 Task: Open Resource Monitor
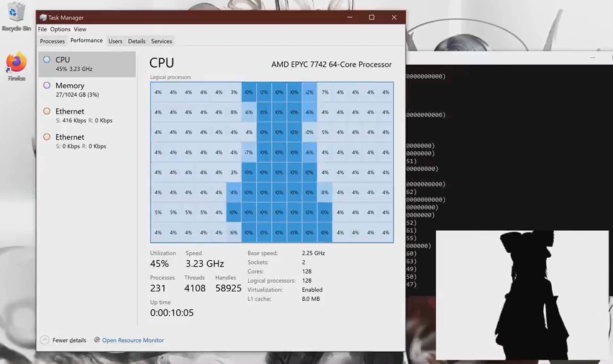[133, 340]
